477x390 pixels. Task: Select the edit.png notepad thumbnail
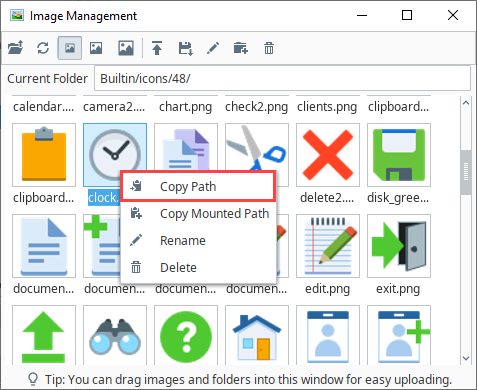pos(328,246)
